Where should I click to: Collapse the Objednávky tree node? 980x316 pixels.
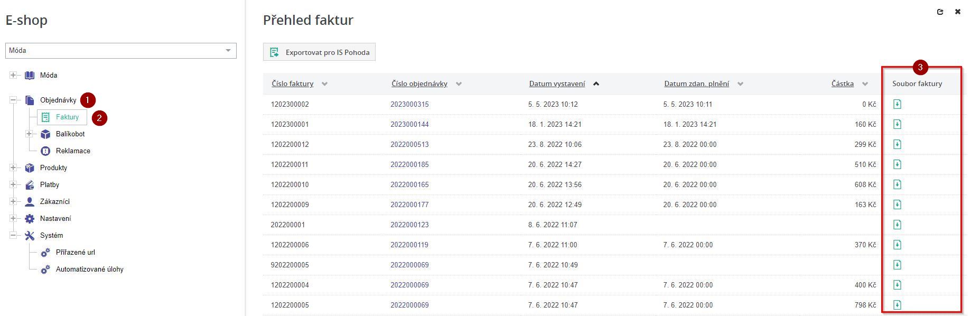click(x=13, y=100)
